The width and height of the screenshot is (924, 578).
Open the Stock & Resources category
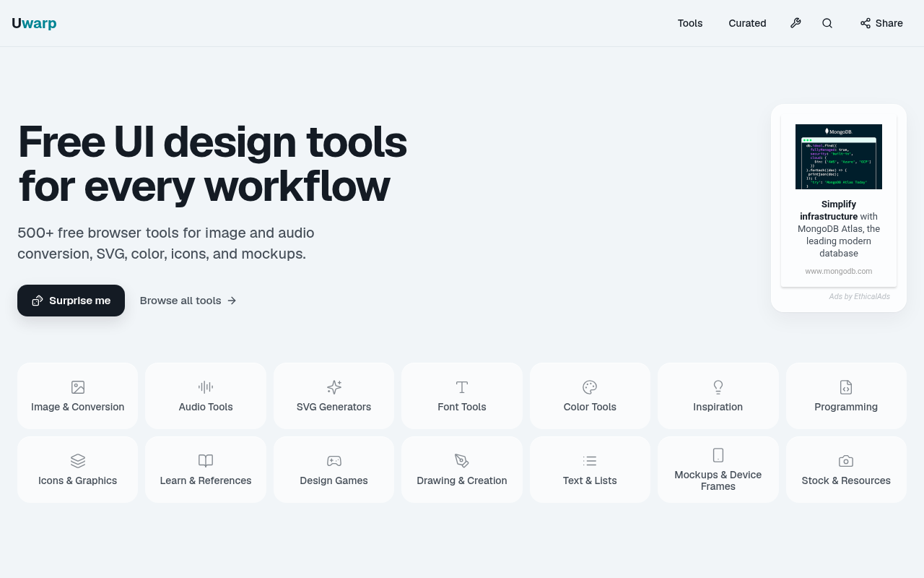[x=846, y=470]
